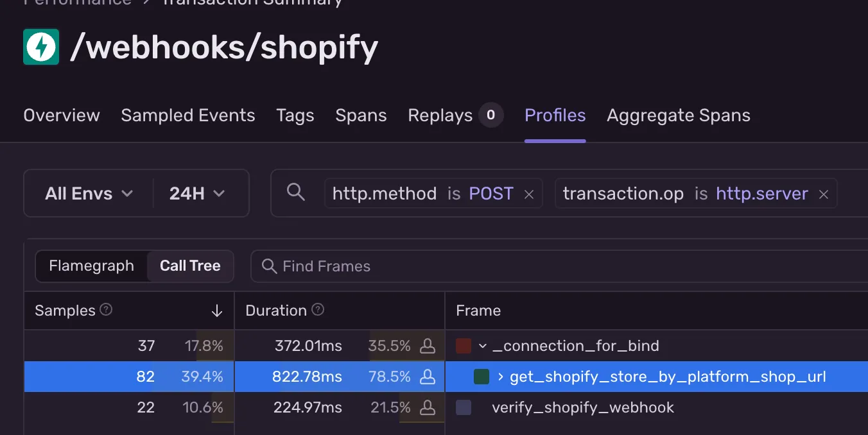Screen dimensions: 868x435
Task: Collapse the _connection_for_bind frame
Action: 483,346
